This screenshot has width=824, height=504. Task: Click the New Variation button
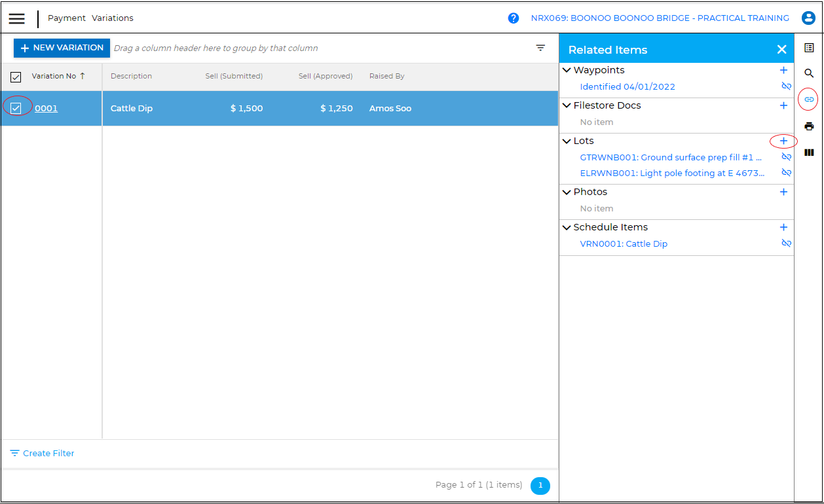[62, 48]
